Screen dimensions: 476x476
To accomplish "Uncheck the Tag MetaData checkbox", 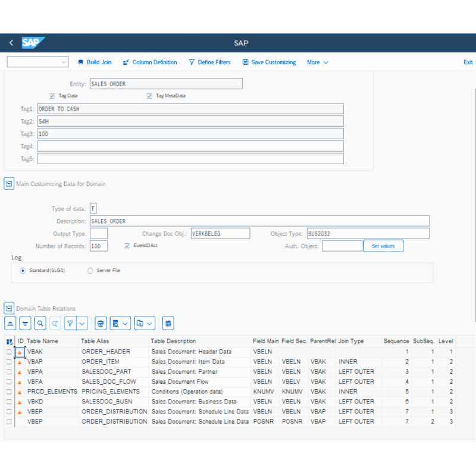I will click(150, 96).
